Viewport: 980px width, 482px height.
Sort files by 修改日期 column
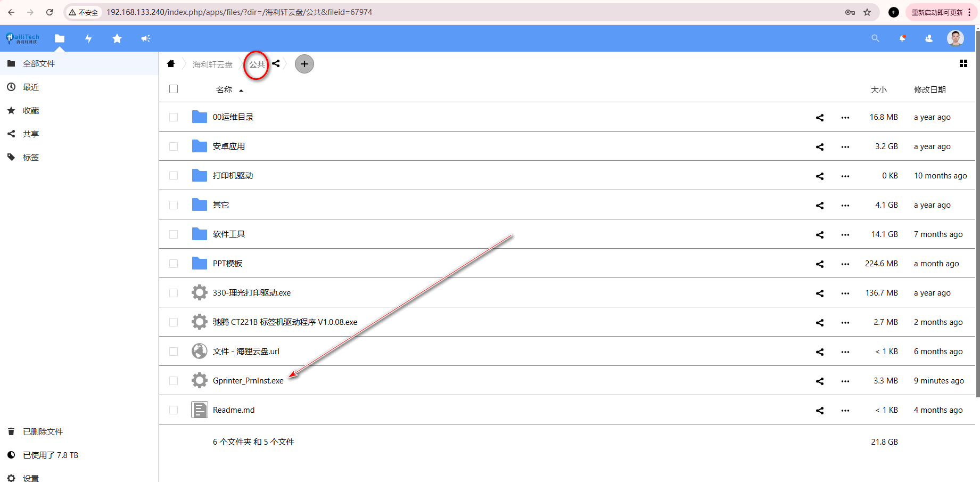[929, 90]
